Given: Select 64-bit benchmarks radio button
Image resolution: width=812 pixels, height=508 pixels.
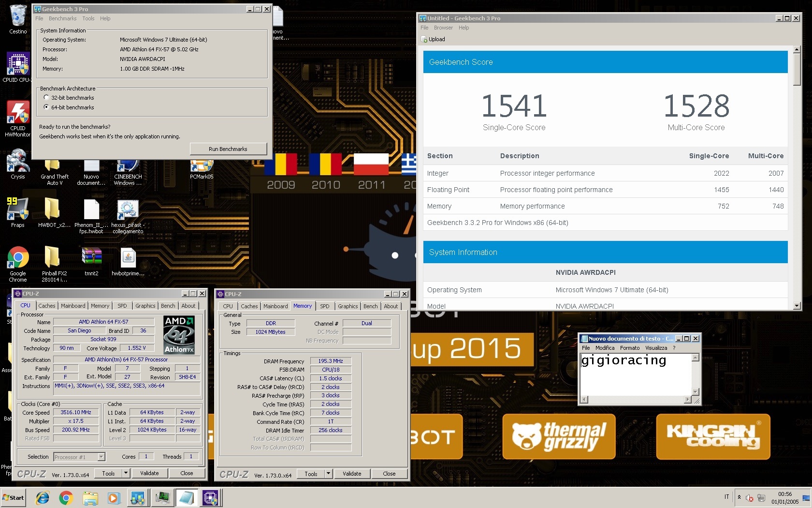Looking at the screenshot, I should tap(46, 107).
